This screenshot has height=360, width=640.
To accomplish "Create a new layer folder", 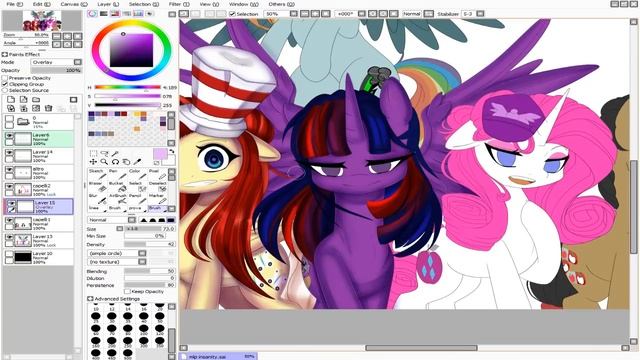I will (36, 100).
